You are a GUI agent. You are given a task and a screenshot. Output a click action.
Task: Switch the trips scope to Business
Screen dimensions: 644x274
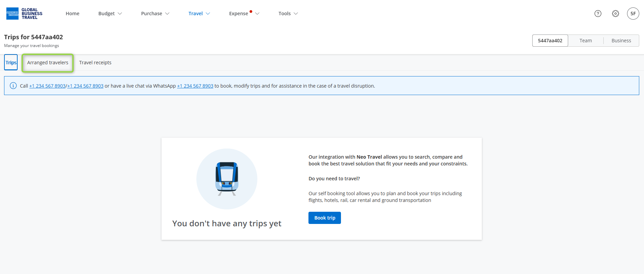coord(621,41)
